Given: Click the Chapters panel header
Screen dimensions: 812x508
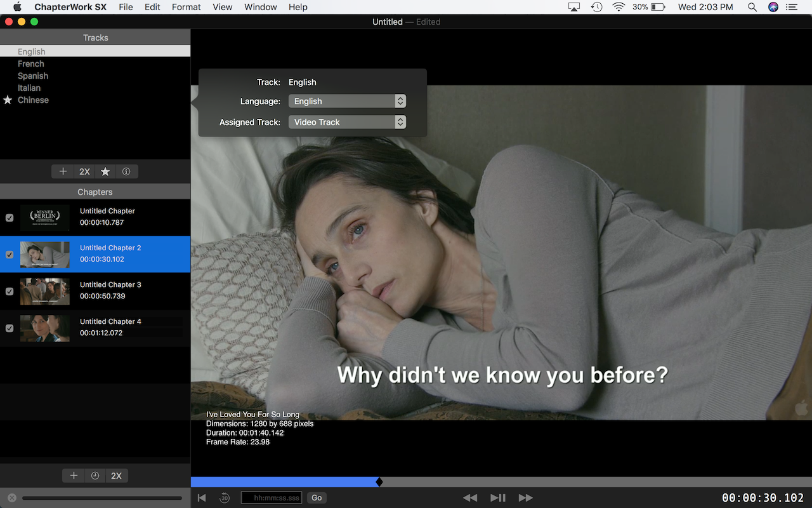Looking at the screenshot, I should point(95,192).
